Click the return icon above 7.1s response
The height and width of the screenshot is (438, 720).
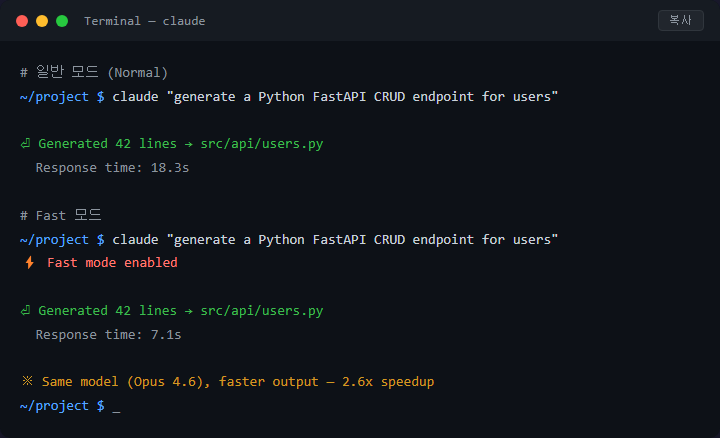point(26,311)
